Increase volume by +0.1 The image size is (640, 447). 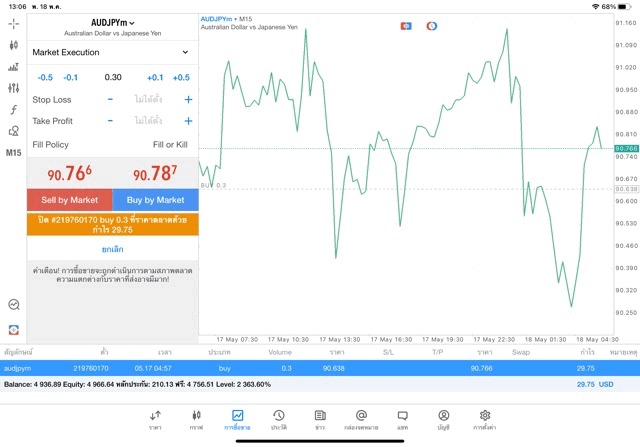pyautogui.click(x=155, y=78)
